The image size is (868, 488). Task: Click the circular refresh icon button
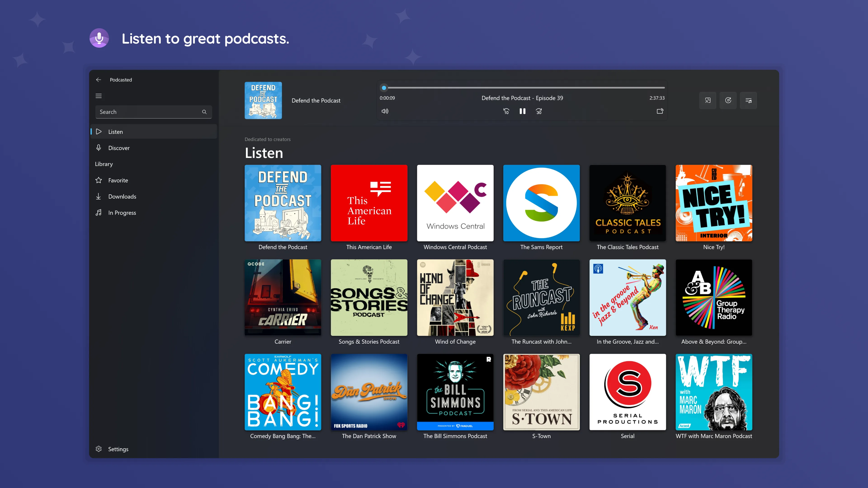coord(728,100)
